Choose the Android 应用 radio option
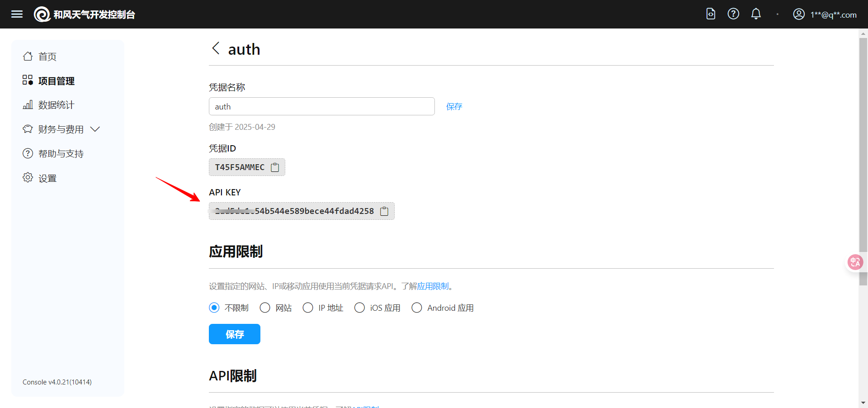868x408 pixels. coord(417,308)
